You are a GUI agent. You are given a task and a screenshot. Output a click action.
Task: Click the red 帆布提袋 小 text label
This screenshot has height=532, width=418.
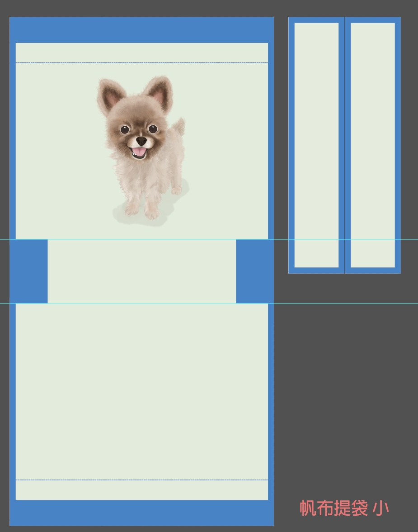(344, 508)
